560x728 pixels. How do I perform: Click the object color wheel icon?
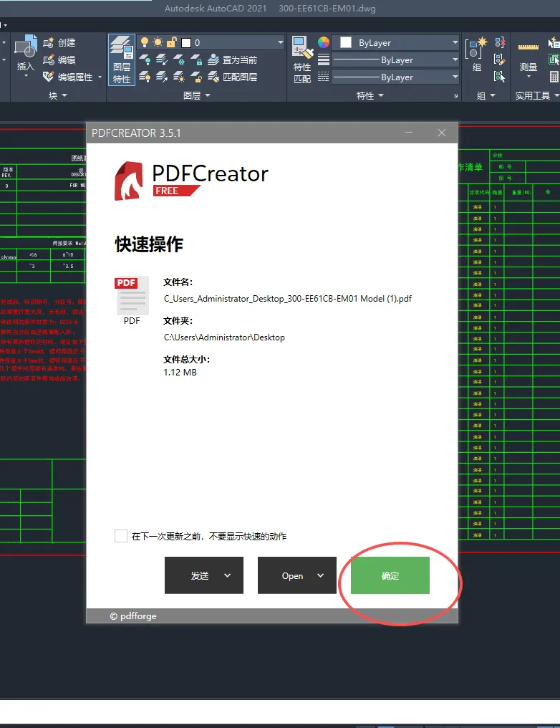click(324, 43)
